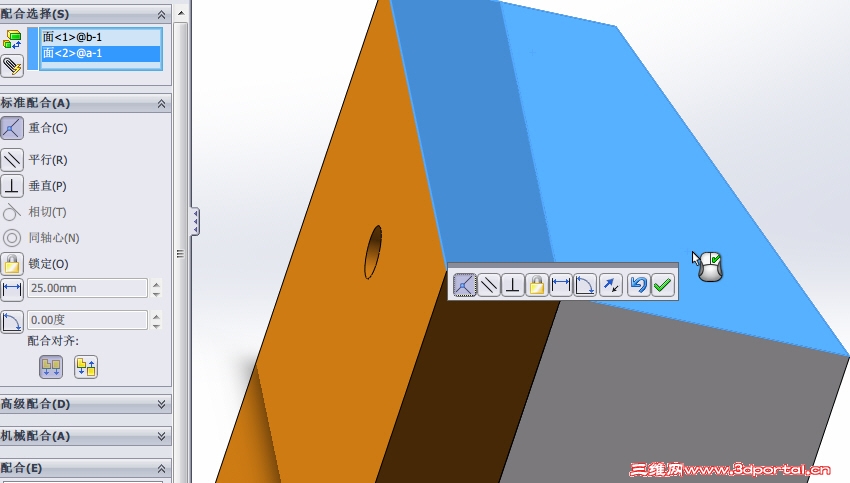Collapse the 标准配合(A) section
This screenshot has height=483, width=850.
coord(162,104)
